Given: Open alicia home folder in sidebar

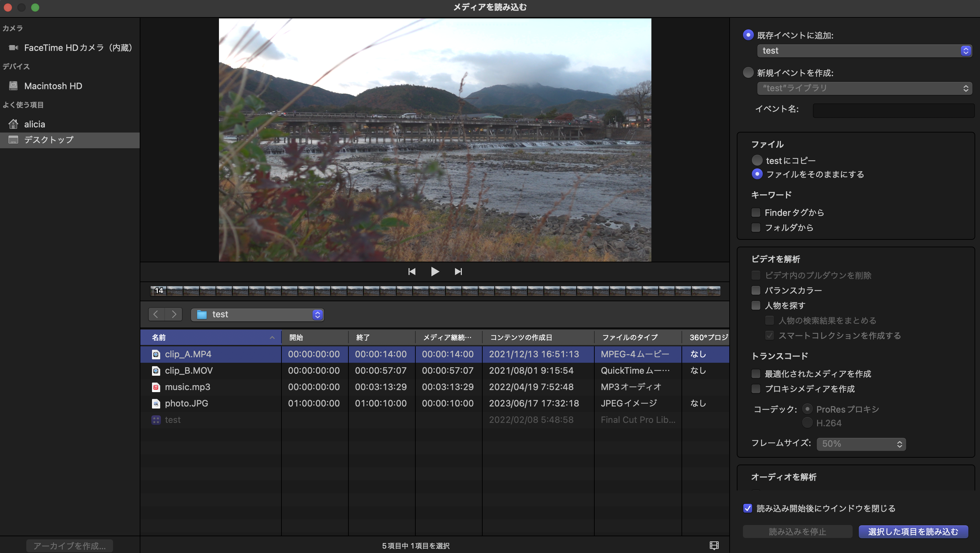Looking at the screenshot, I should point(34,124).
